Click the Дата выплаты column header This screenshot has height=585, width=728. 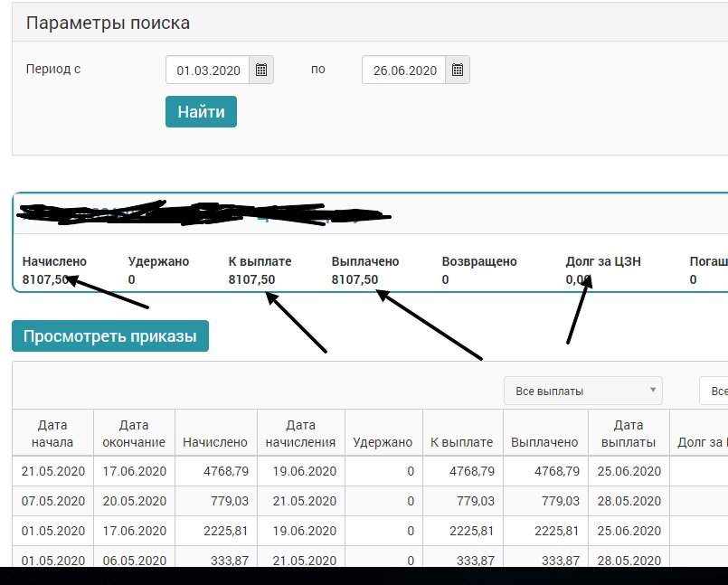(x=629, y=433)
